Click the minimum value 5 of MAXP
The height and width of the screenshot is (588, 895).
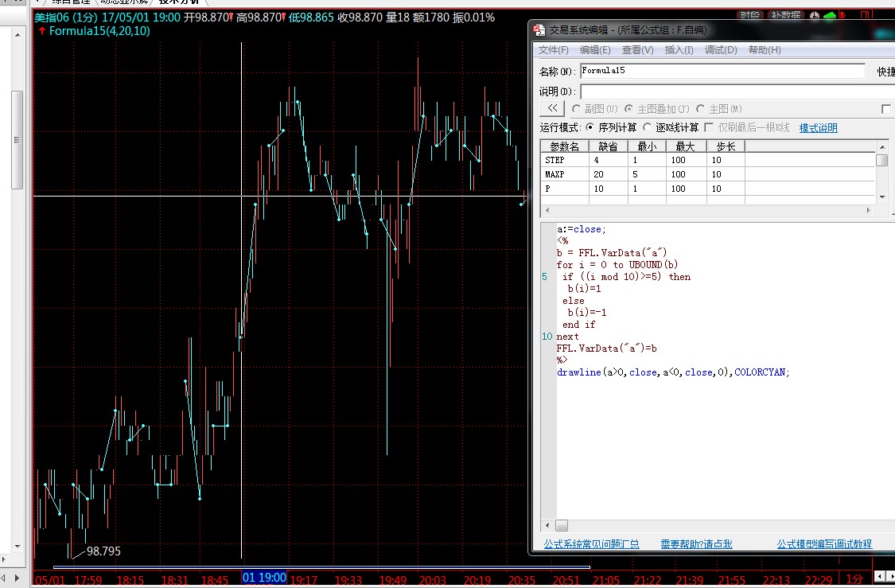pos(647,175)
